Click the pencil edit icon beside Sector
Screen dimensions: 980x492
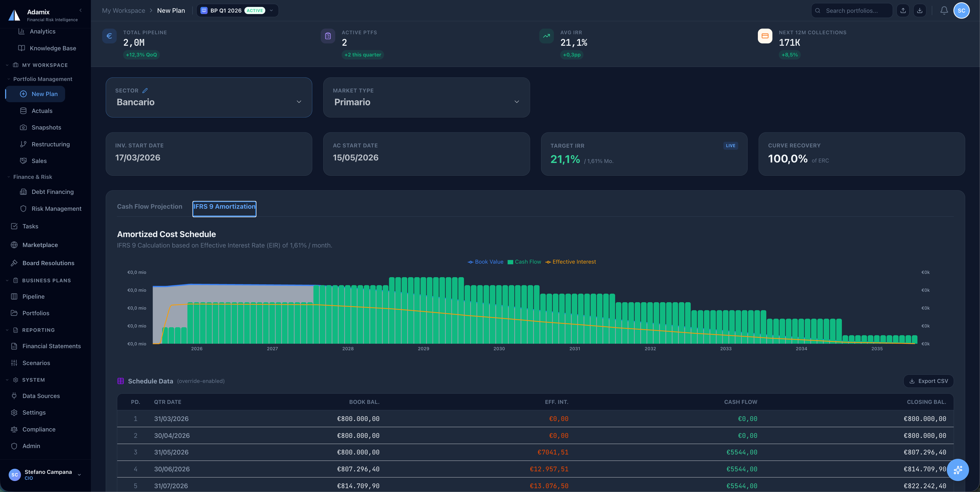pyautogui.click(x=145, y=91)
